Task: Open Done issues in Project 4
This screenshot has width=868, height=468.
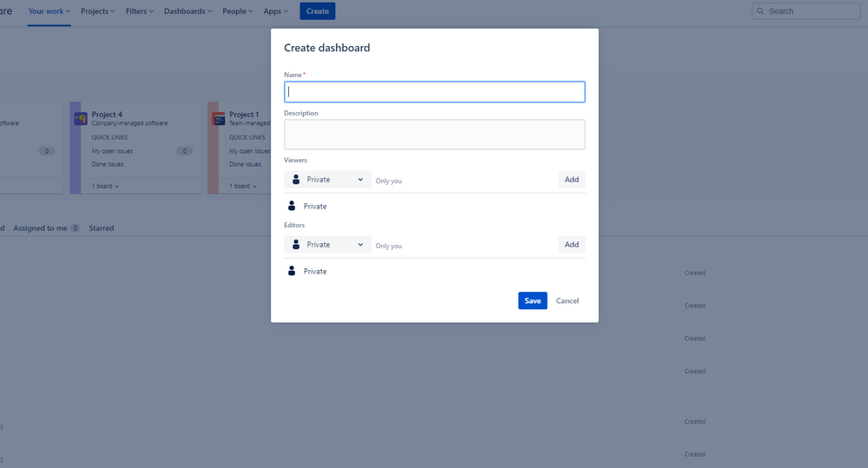Action: coord(108,164)
